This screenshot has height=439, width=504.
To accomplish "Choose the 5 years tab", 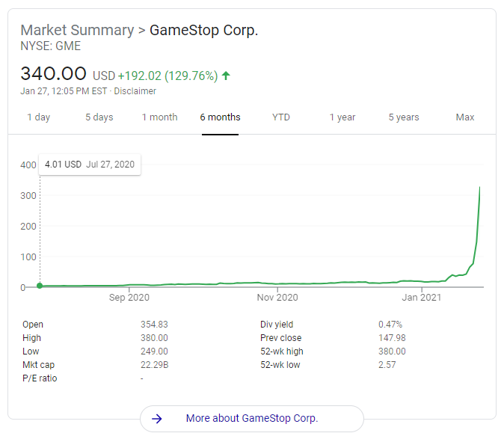I will click(x=404, y=117).
